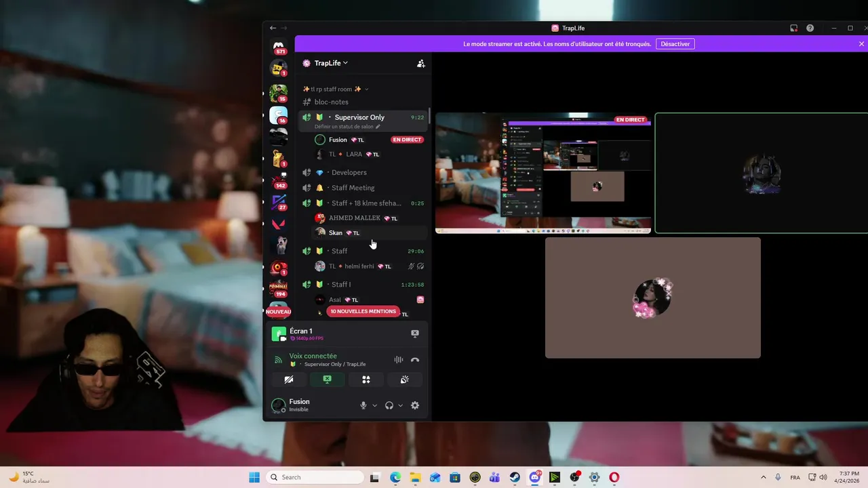This screenshot has width=868, height=488.
Task: Open headphone output options chevron
Action: click(400, 405)
